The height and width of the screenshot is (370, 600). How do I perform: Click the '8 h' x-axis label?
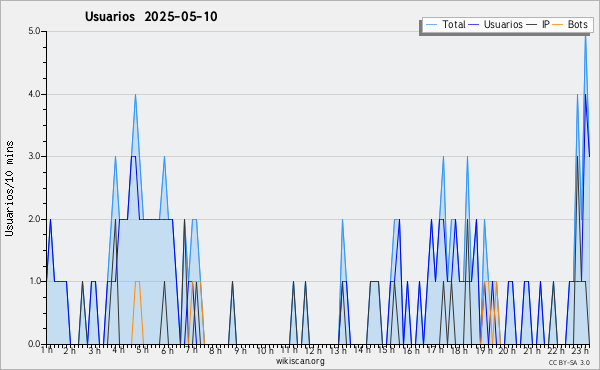(x=215, y=350)
